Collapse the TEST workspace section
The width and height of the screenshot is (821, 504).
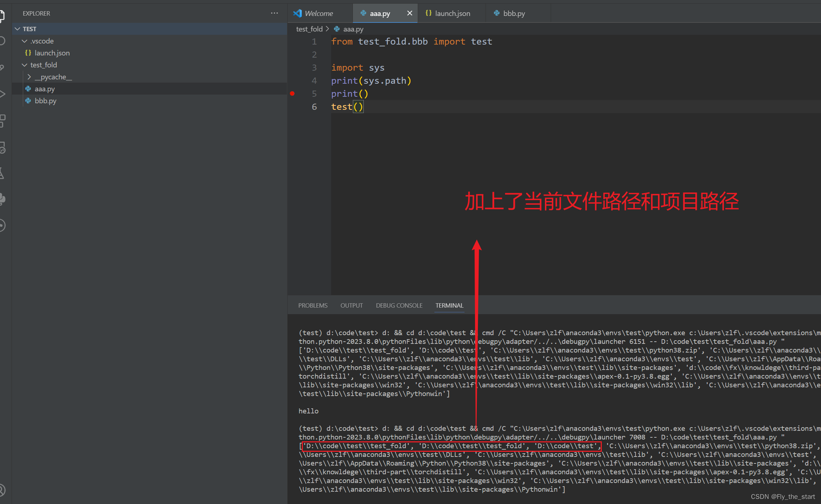tap(17, 29)
